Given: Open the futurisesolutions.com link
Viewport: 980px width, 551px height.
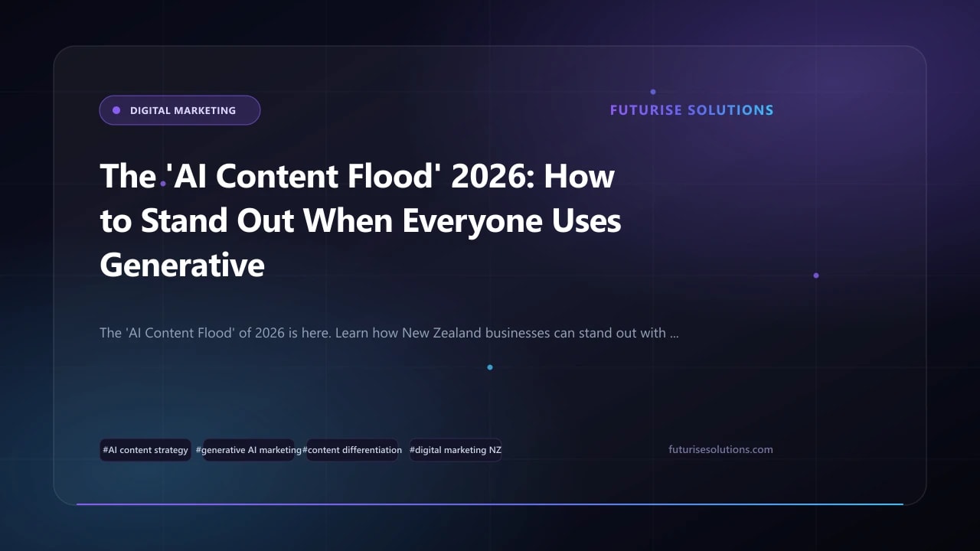Looking at the screenshot, I should [720, 450].
